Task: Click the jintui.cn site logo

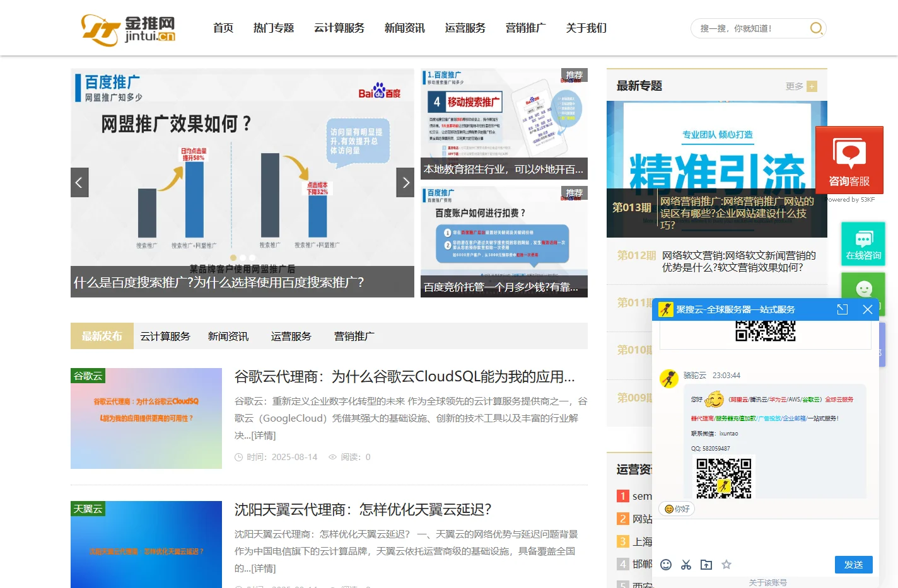Action: [x=128, y=30]
